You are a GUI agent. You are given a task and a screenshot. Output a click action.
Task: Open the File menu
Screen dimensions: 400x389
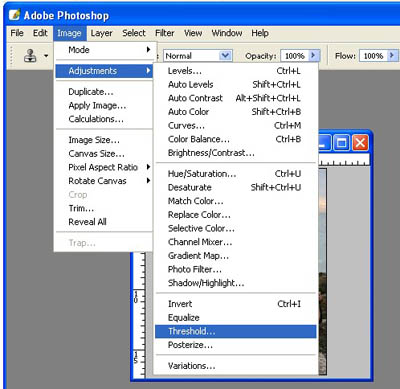coord(17,33)
